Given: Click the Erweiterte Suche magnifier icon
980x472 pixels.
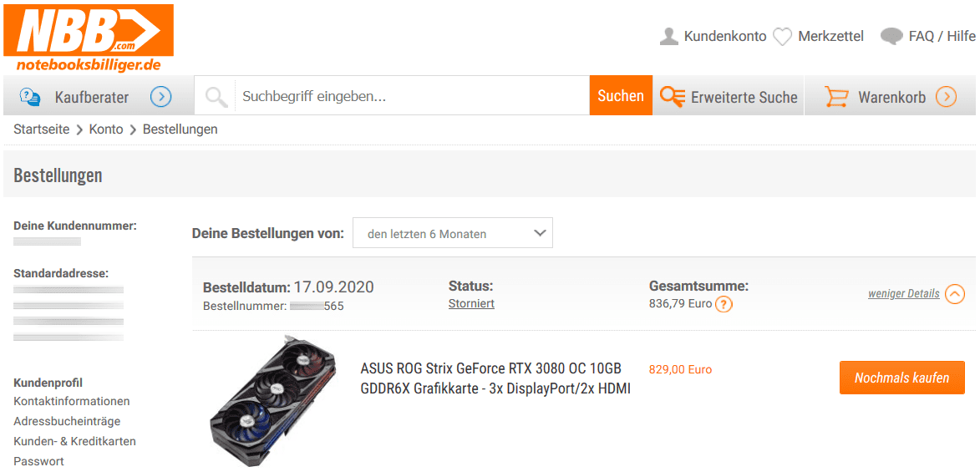Looking at the screenshot, I should (x=673, y=97).
